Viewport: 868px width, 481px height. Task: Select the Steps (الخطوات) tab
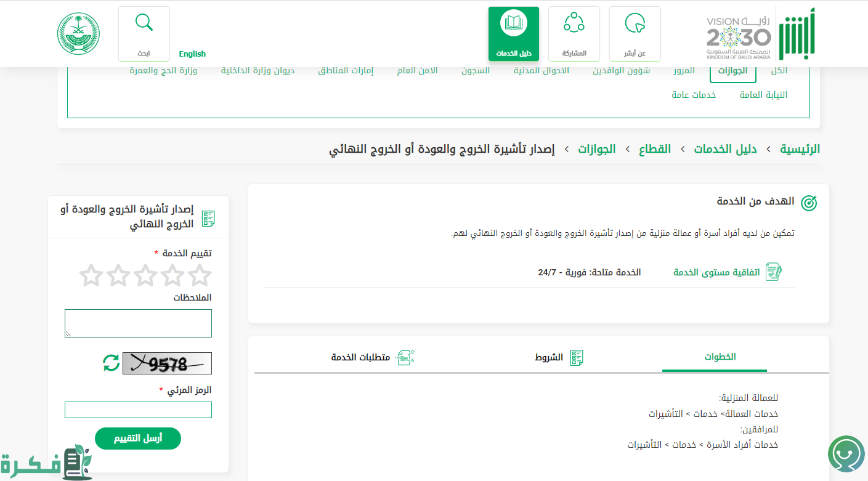tap(720, 357)
